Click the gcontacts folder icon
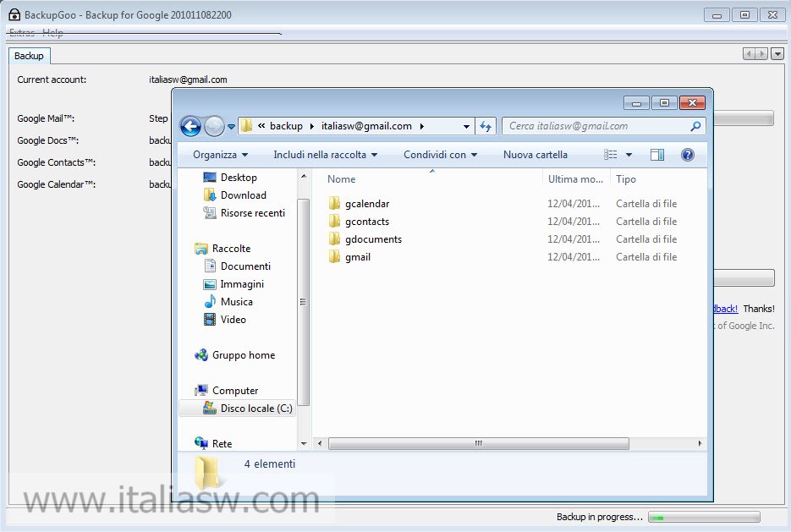Image resolution: width=791 pixels, height=532 pixels. tap(334, 222)
